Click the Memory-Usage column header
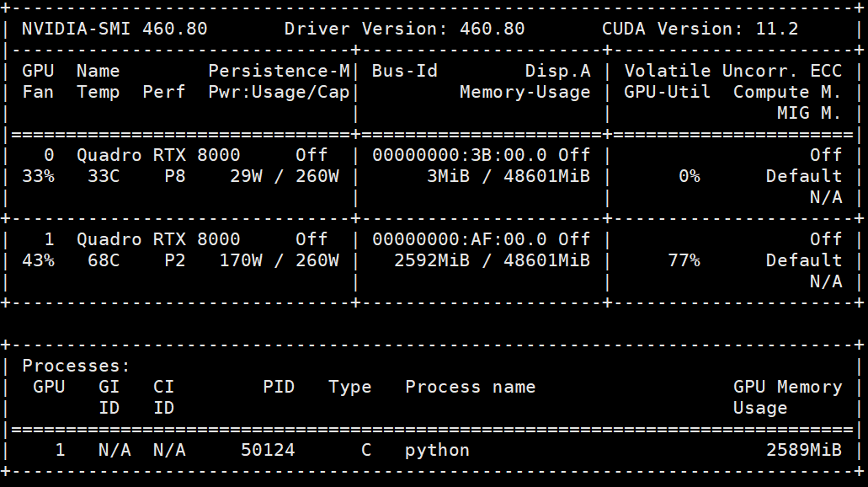This screenshot has width=868, height=487. (525, 92)
